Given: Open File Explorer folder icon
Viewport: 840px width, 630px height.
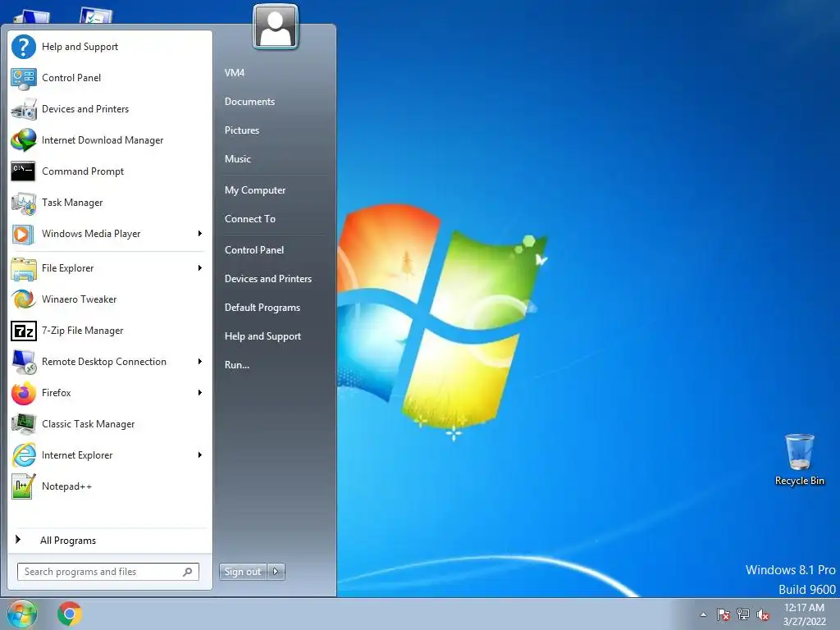Looking at the screenshot, I should point(24,268).
